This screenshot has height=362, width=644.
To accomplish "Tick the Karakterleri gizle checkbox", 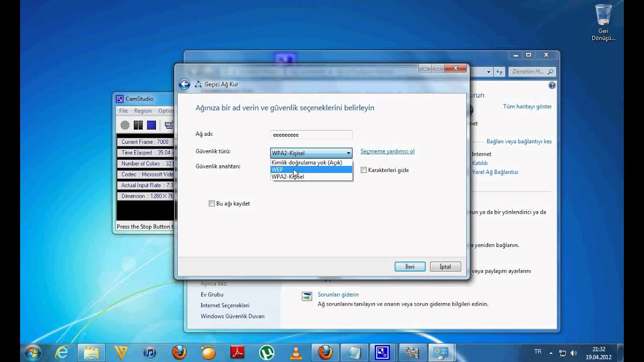I will pos(364,170).
